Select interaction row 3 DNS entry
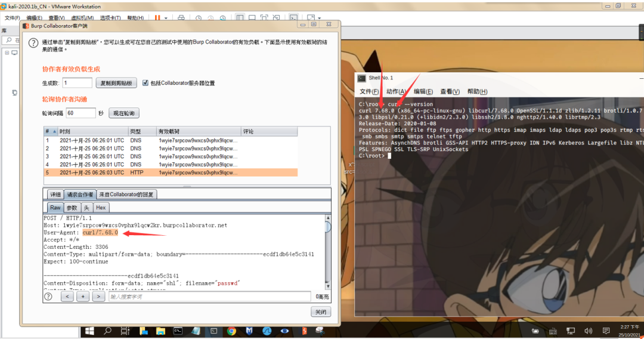This screenshot has height=339, width=644. [171, 156]
